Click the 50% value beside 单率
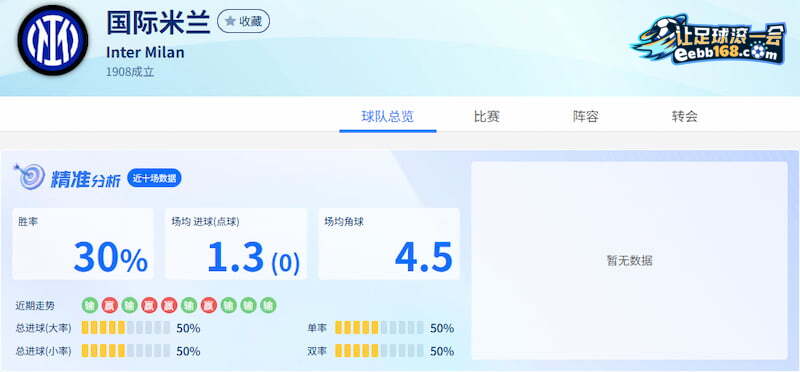 [x=442, y=328]
